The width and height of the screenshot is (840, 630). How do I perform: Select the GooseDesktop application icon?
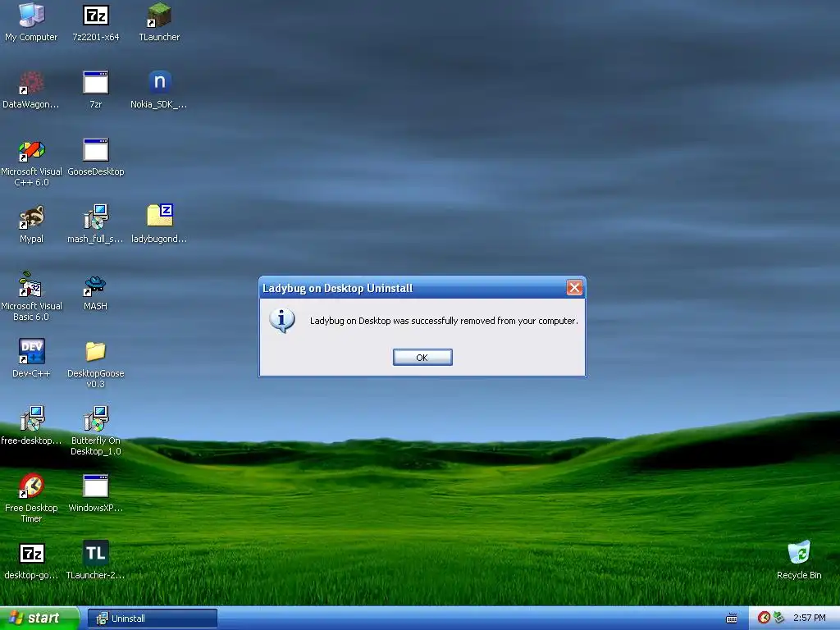point(96,150)
